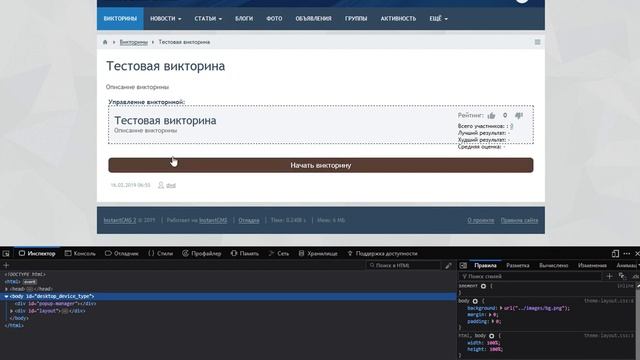Click the user avatar icon next to author name

click(x=161, y=185)
